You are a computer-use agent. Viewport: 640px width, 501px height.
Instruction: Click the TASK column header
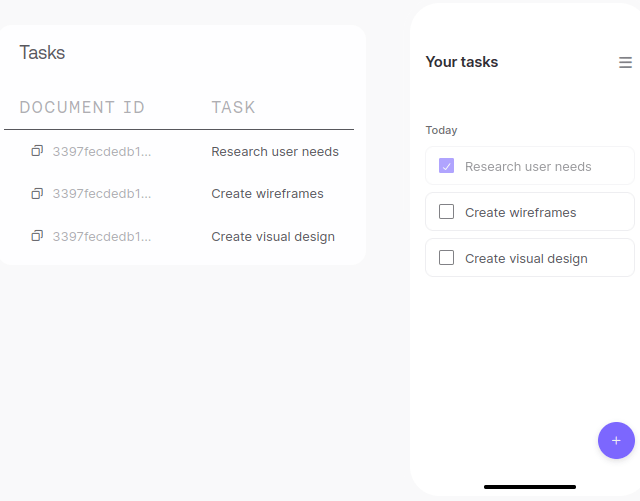pyautogui.click(x=233, y=107)
